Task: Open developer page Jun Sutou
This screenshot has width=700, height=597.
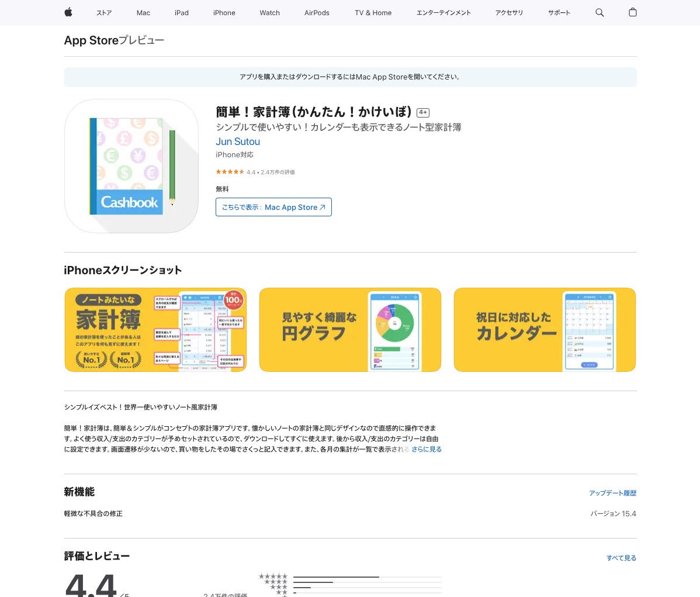Action: pos(237,142)
